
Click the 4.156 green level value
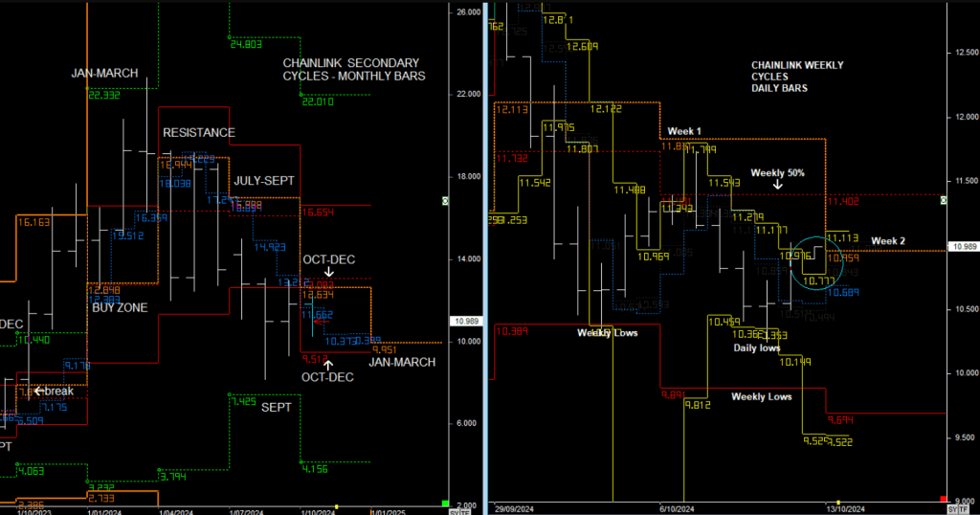pos(314,469)
